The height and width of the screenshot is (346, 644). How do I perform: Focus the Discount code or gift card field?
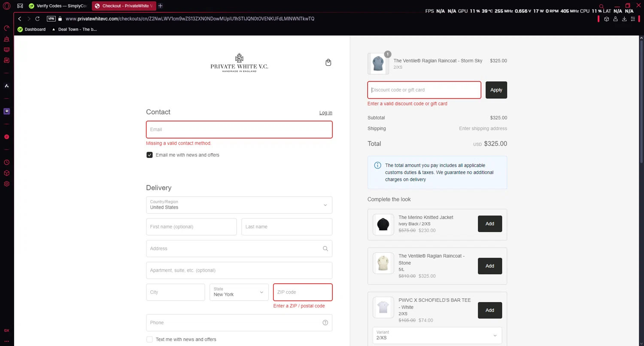(x=424, y=90)
